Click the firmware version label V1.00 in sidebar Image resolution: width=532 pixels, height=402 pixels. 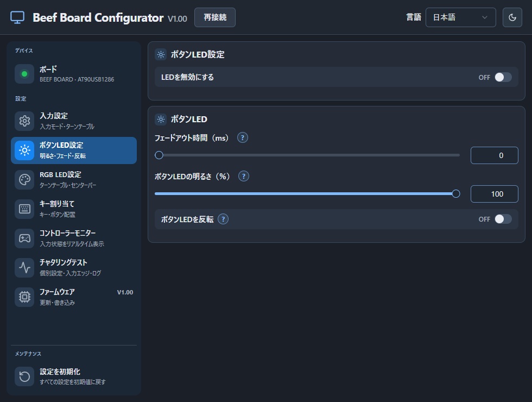[125, 292]
